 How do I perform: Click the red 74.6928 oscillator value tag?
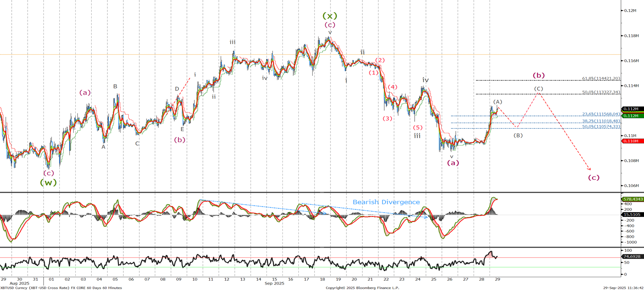tap(632, 256)
